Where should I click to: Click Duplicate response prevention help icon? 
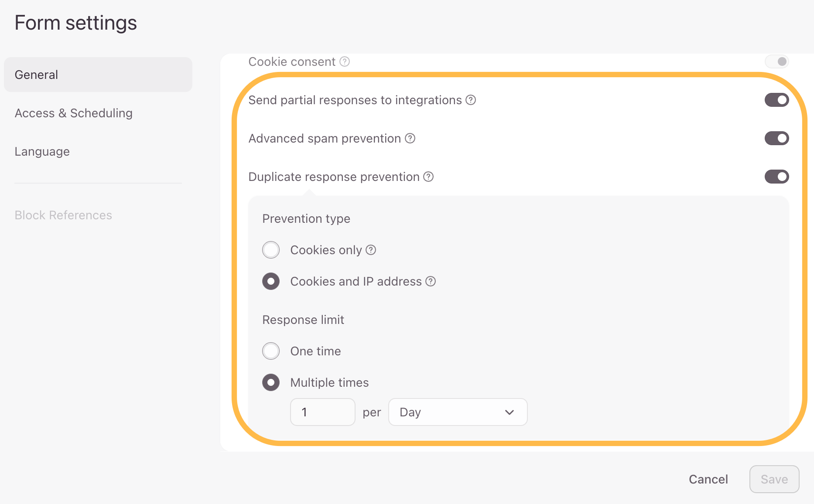[x=428, y=177]
